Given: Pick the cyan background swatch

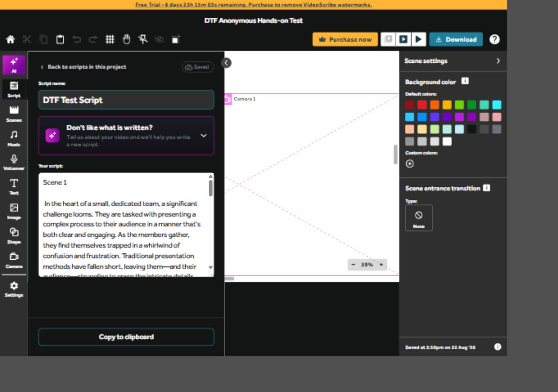Looking at the screenshot, I should pyautogui.click(x=497, y=105).
